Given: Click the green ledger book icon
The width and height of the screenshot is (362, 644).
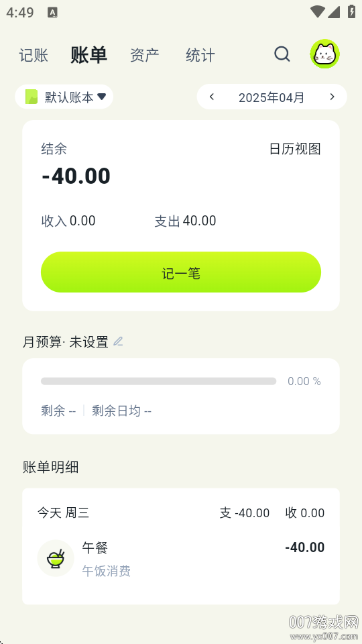Looking at the screenshot, I should click(x=32, y=97).
